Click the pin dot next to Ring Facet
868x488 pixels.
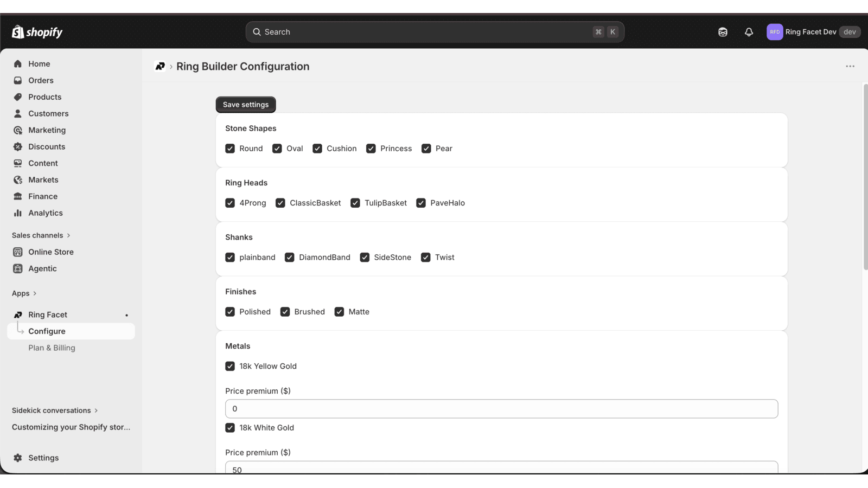point(127,315)
